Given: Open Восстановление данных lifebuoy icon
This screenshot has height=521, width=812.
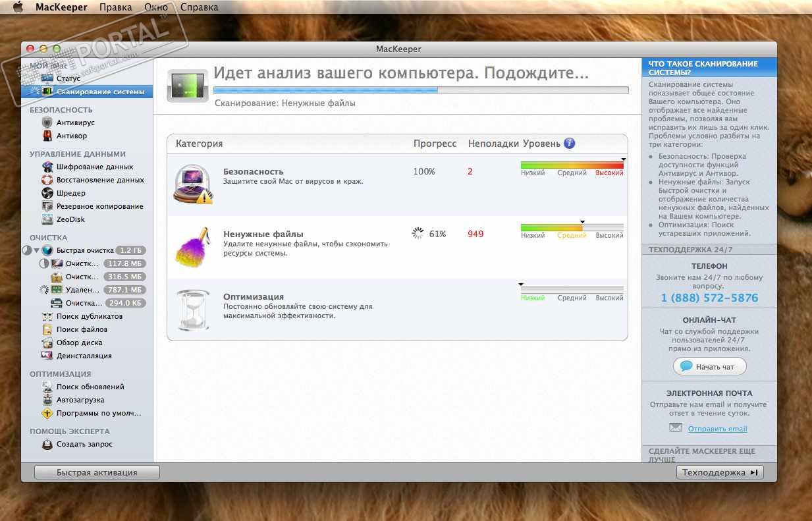Looking at the screenshot, I should coord(47,180).
